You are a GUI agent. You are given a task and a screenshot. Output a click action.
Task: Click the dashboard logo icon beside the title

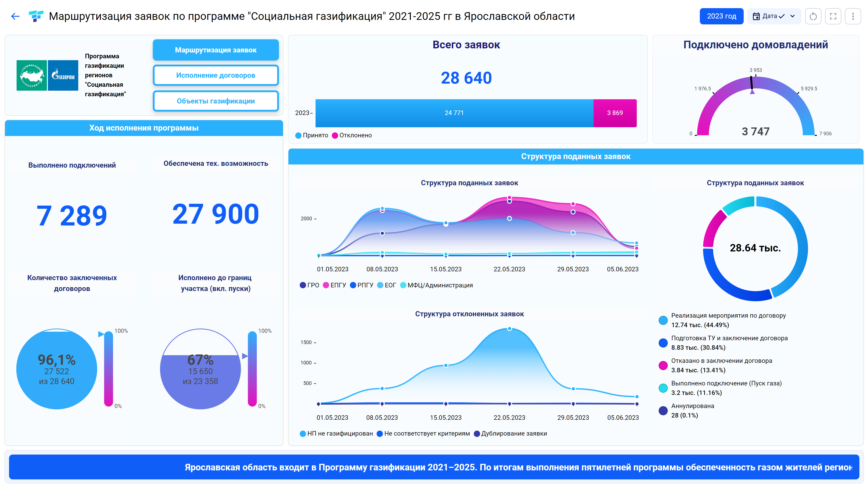point(36,16)
